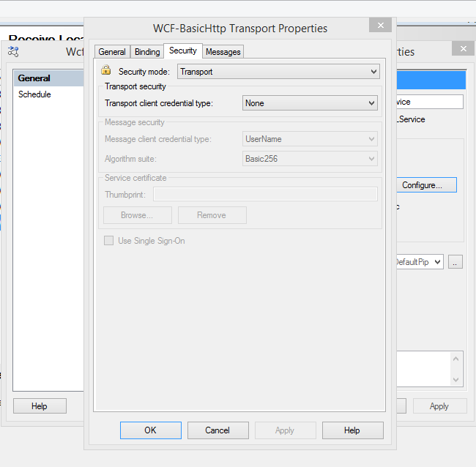
Task: Click the lock icon beside Security mode
Action: click(105, 70)
